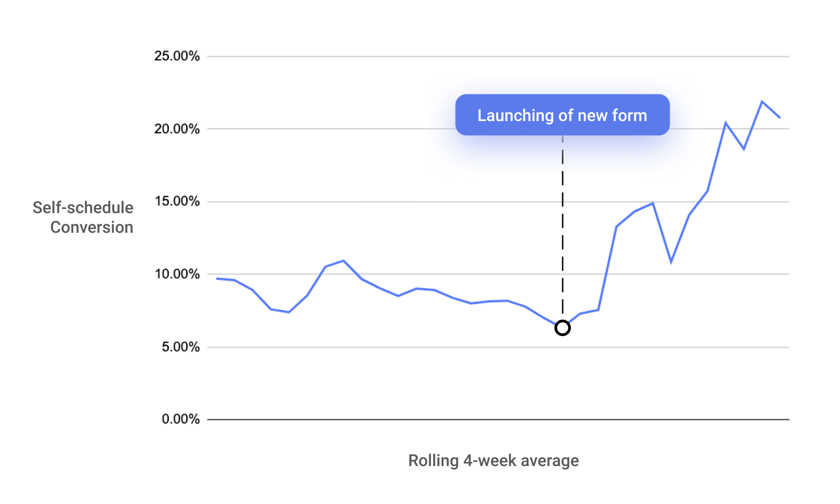The image size is (840, 504).
Task: Select the sharp post-launch dip near 11%
Action: point(671,262)
